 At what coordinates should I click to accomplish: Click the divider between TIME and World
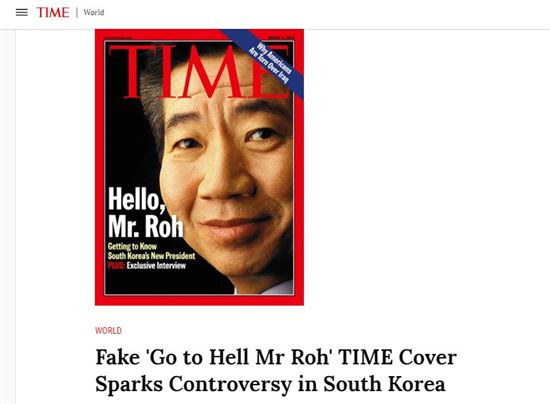coord(77,13)
